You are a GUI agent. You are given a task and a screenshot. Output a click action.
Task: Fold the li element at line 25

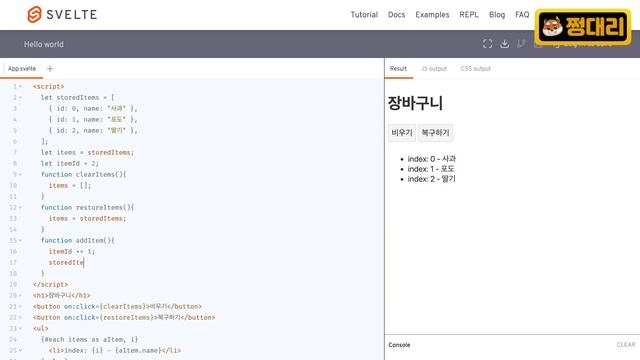[x=20, y=350]
